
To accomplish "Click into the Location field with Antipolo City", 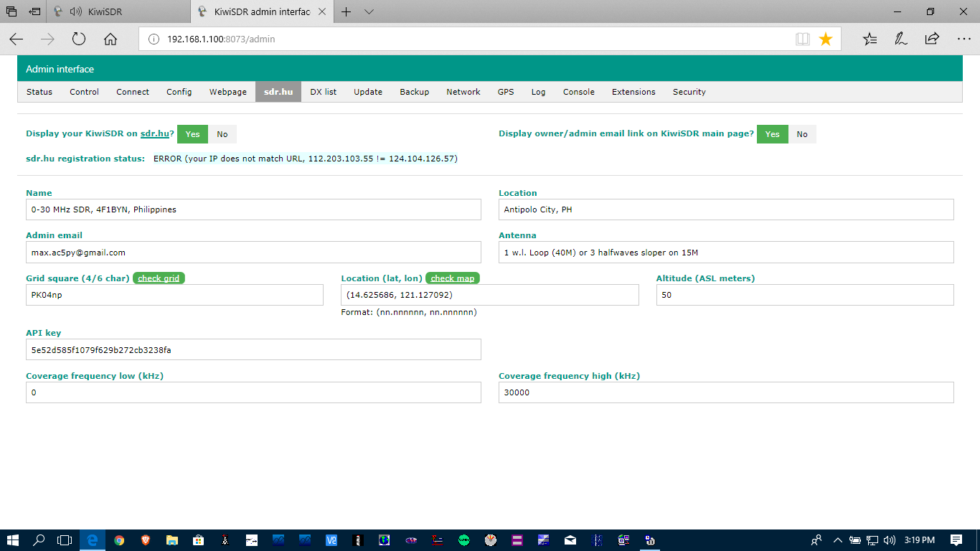I will (x=726, y=209).
